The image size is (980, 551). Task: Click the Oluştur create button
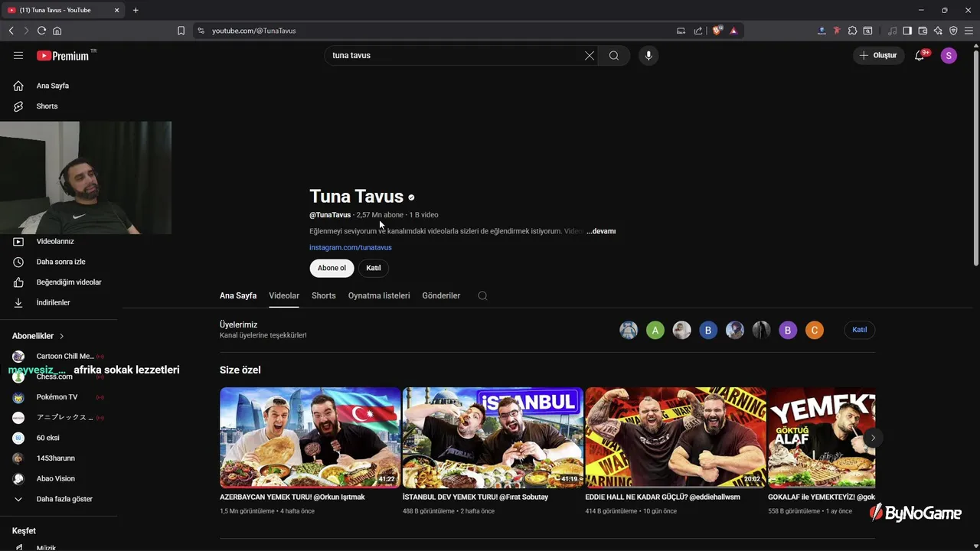point(879,55)
